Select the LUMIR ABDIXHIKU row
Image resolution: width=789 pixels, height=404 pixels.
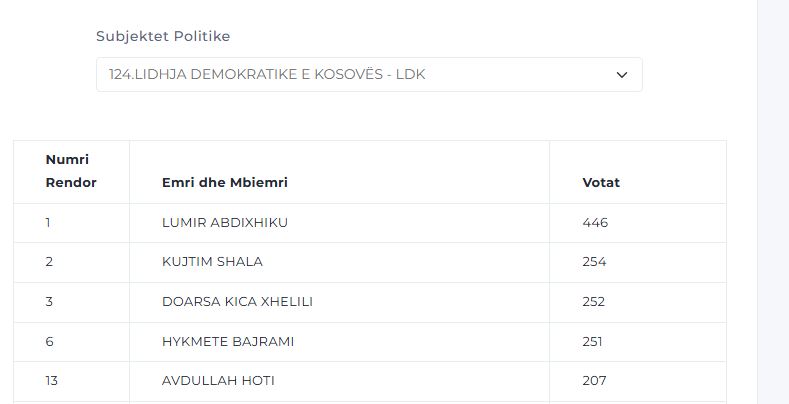(225, 223)
